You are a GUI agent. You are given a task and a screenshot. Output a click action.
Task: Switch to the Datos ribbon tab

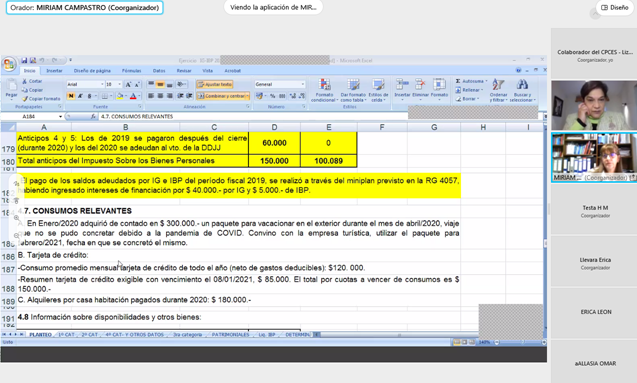159,71
